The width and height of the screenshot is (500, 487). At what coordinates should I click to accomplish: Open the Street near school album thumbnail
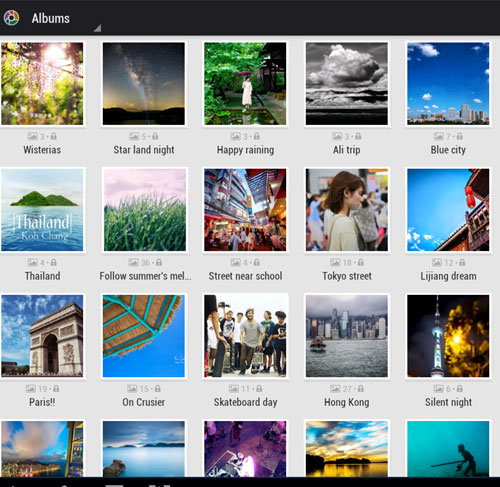point(245,210)
